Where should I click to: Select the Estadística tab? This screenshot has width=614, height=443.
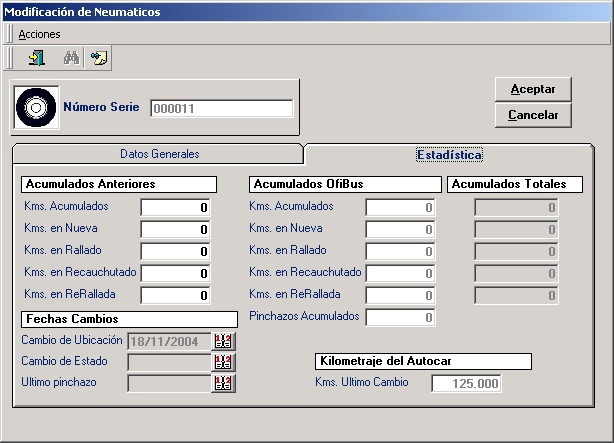point(449,155)
